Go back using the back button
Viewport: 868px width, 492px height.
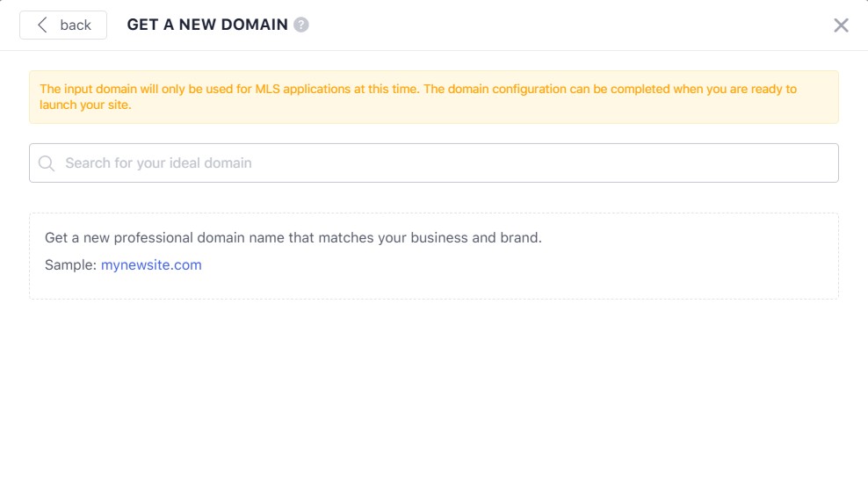click(x=63, y=25)
